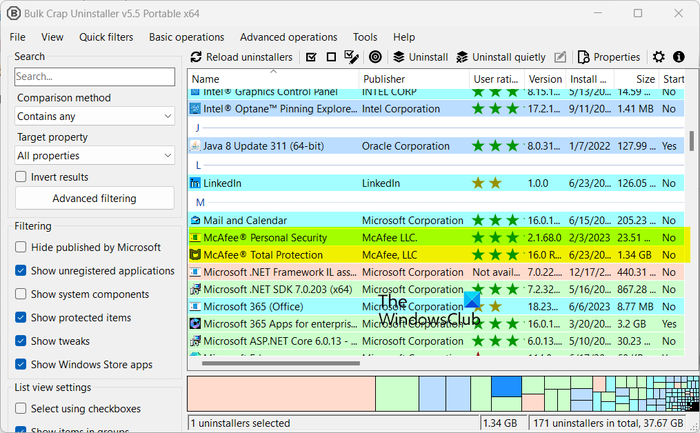The image size is (700, 433).
Task: Collapse the M group header
Action: pyautogui.click(x=200, y=202)
